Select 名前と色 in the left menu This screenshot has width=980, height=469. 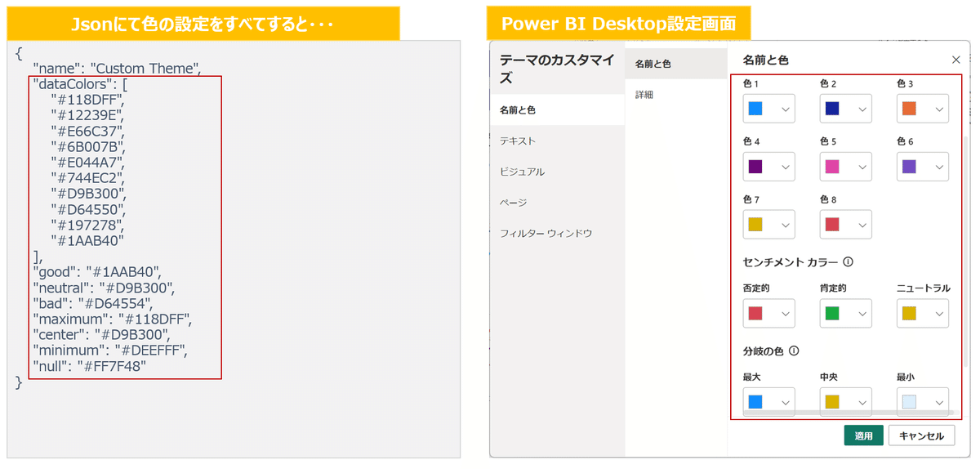click(x=557, y=109)
